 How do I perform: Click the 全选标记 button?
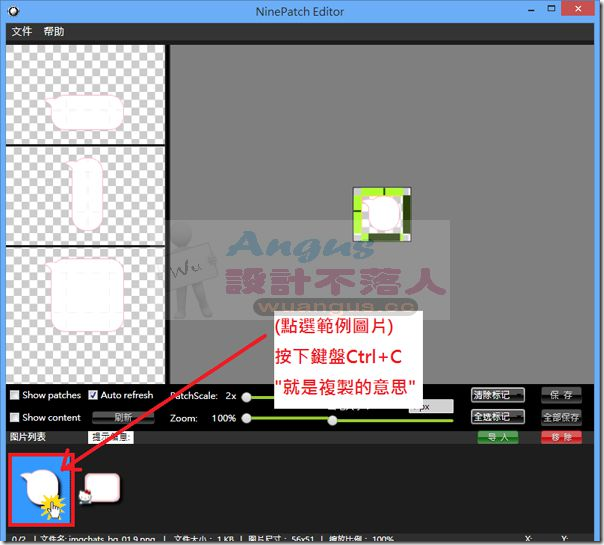[498, 417]
